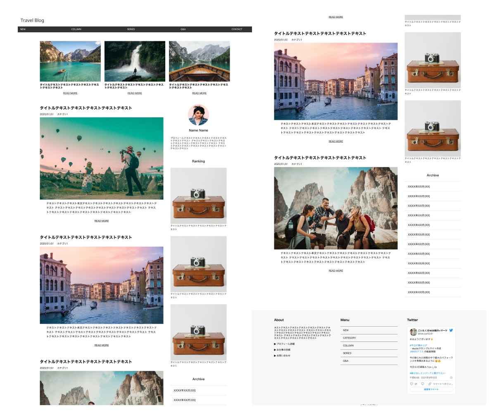The height and width of the screenshot is (420, 504).
Task: Click the #駆け出しエンジニアと繋がりたい hashtag
Action: pos(427,373)
